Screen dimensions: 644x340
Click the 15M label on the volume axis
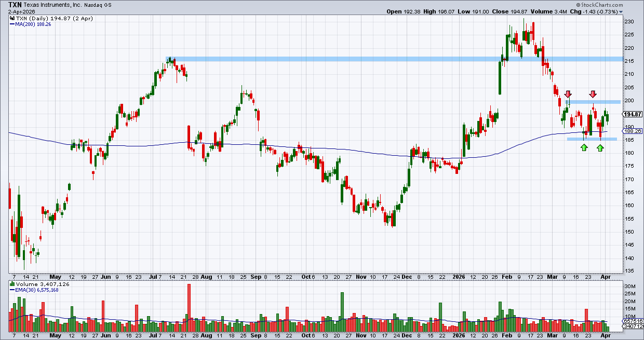pyautogui.click(x=630, y=309)
